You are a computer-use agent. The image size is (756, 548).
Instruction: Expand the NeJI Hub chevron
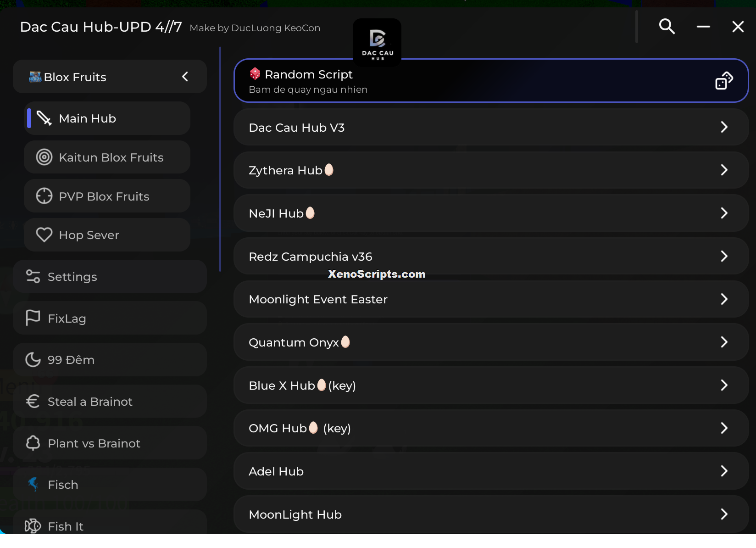(x=724, y=213)
